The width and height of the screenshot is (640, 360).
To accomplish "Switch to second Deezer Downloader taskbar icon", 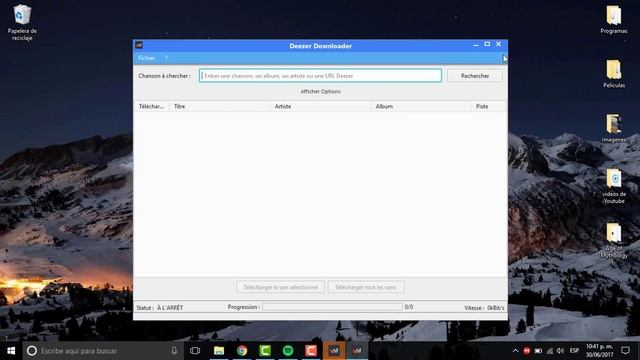I will (357, 351).
